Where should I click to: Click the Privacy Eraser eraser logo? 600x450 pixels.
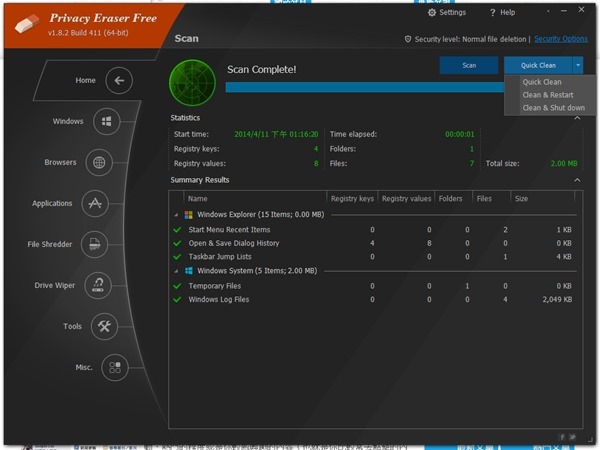tap(27, 24)
